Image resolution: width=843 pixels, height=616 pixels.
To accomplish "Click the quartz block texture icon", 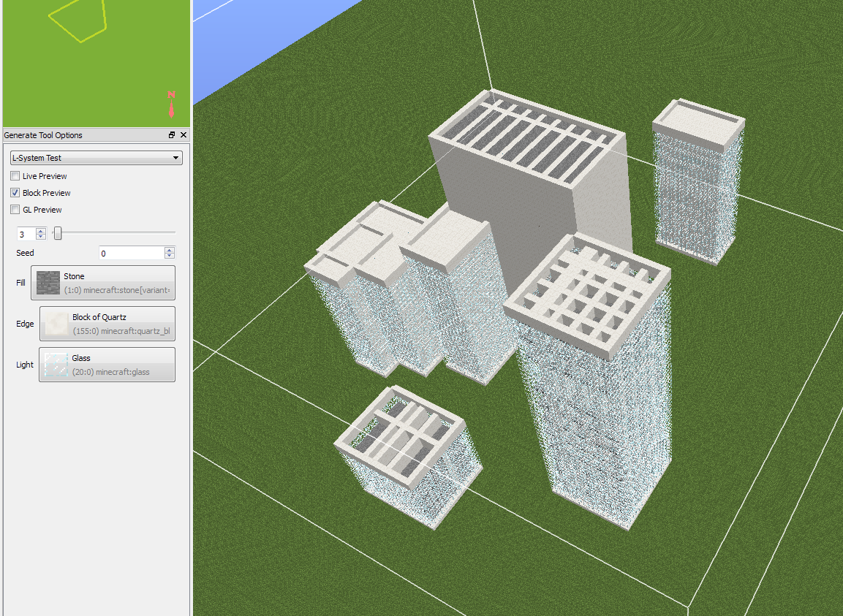I will pos(57,324).
